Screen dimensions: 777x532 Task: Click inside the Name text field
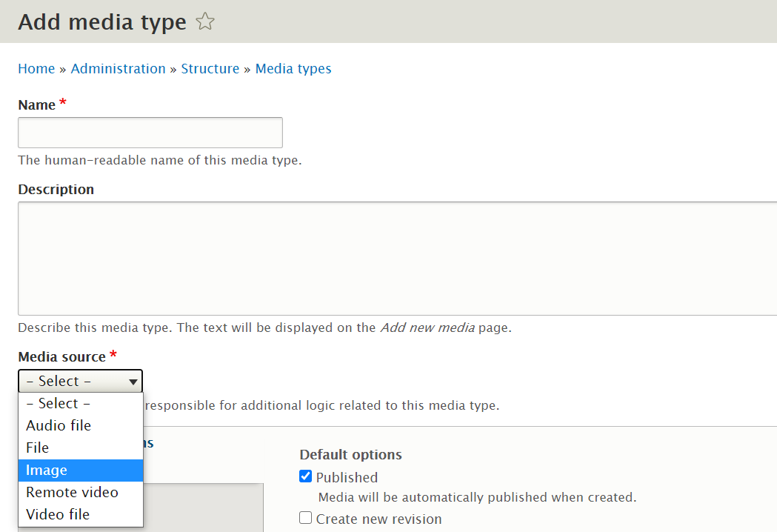[x=150, y=132]
